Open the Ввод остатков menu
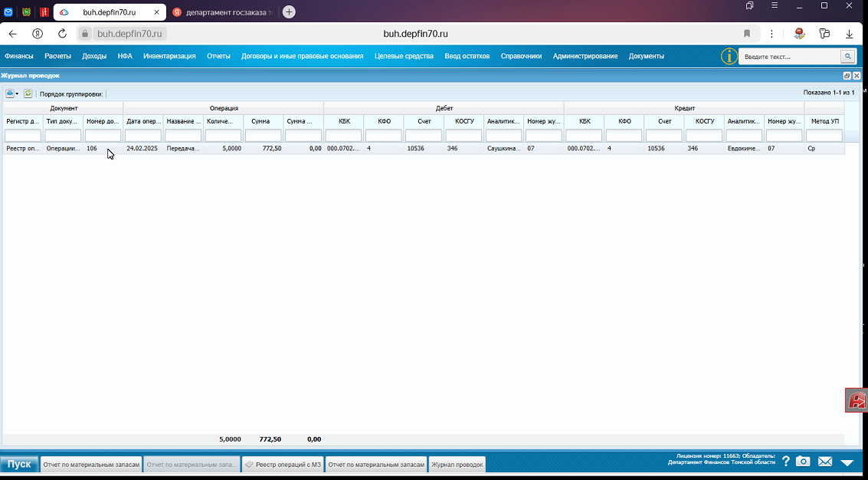This screenshot has width=868, height=480. (467, 56)
